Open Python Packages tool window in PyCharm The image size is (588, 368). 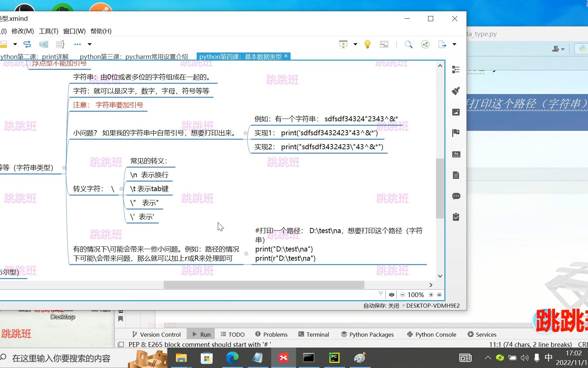[367, 335]
